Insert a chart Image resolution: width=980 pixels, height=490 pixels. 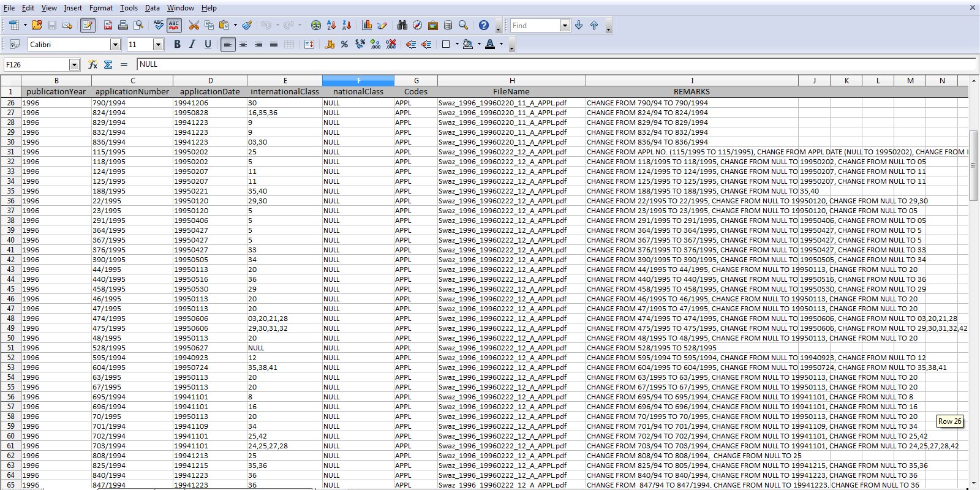[367, 25]
